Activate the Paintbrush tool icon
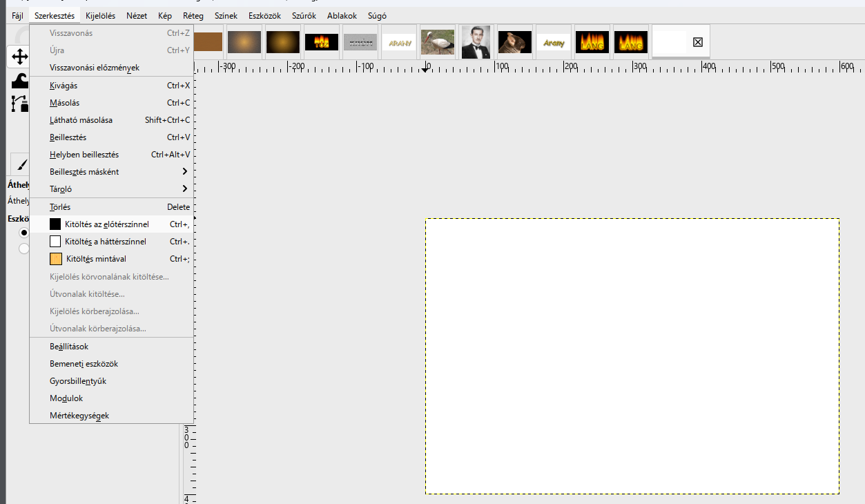Image resolution: width=865 pixels, height=504 pixels. coord(21,164)
